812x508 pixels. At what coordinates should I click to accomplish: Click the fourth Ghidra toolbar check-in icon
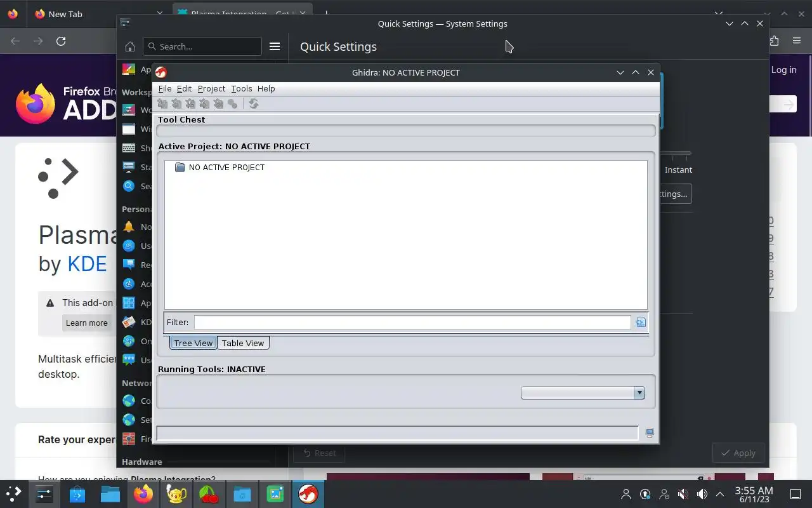tap(205, 104)
